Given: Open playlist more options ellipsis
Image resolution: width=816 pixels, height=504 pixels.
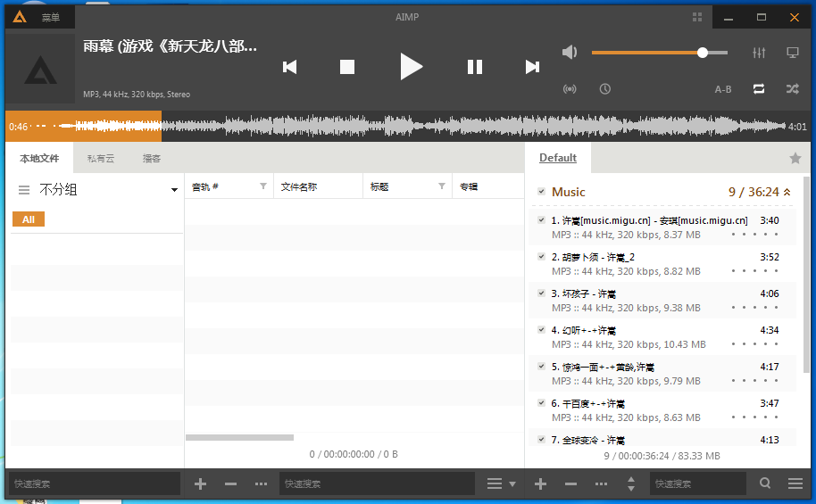Looking at the screenshot, I should point(601,484).
